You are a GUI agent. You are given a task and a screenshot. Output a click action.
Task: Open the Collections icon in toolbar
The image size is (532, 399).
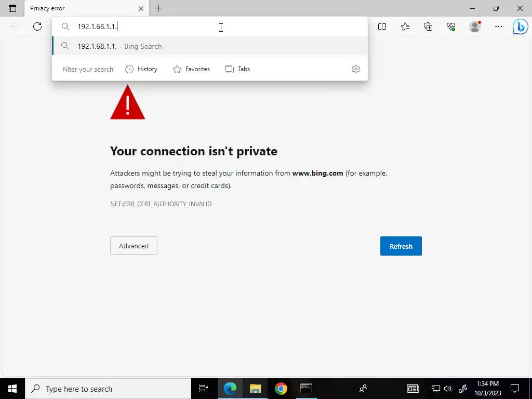[428, 26]
